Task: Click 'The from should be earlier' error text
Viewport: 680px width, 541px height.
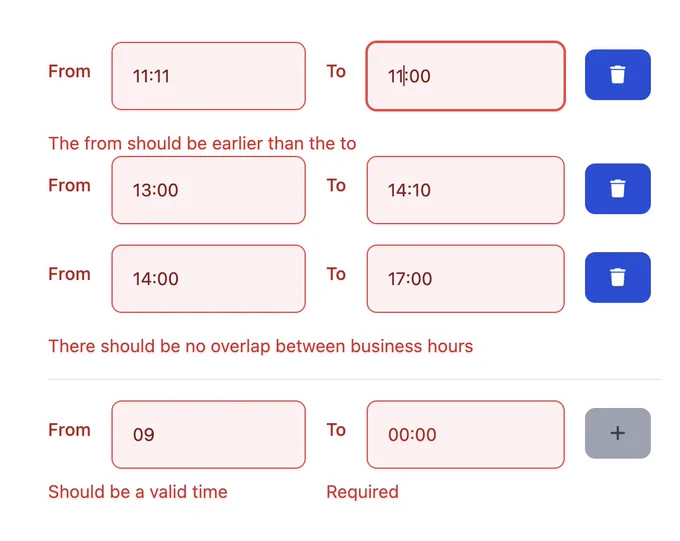Action: pyautogui.click(x=202, y=143)
